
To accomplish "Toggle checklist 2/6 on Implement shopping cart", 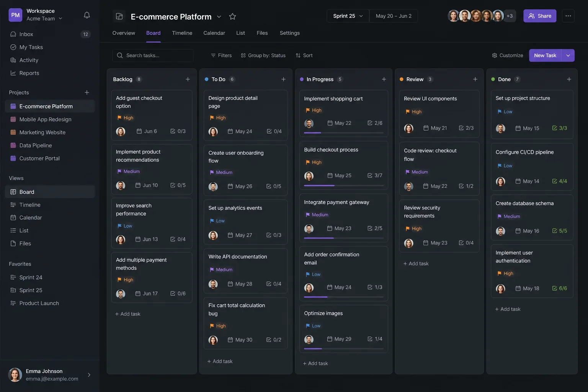I will coord(375,123).
